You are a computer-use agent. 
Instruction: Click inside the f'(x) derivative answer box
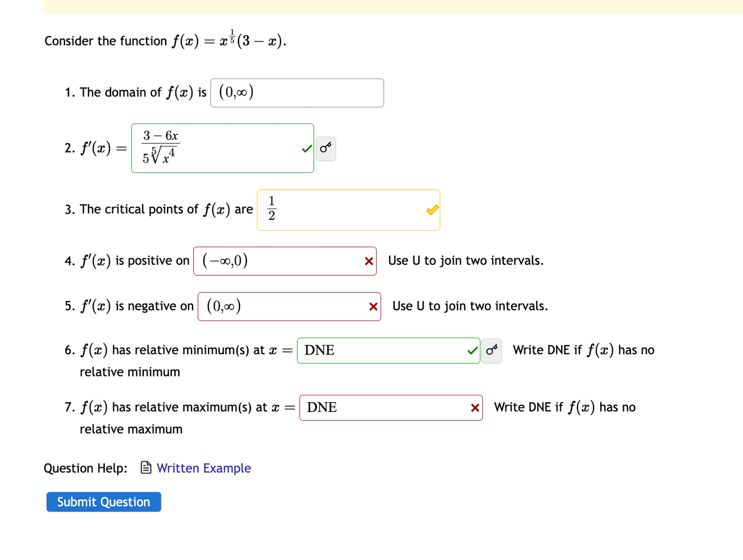coord(223,148)
